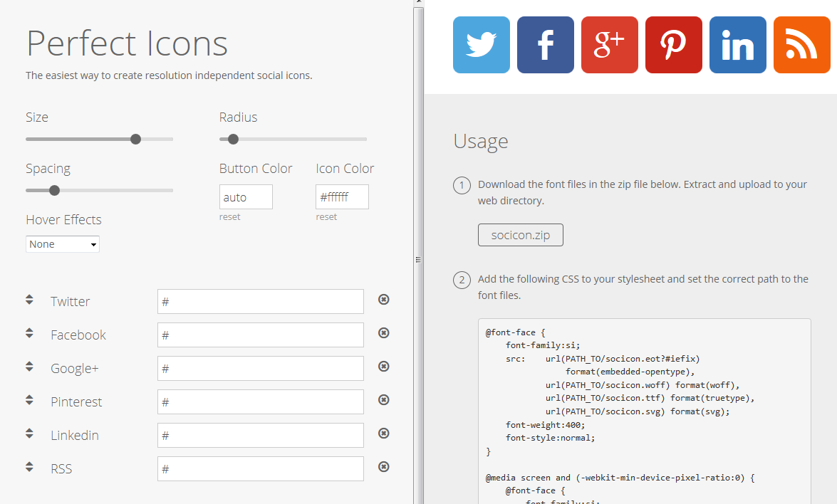Click the Pinterest icon preview
The image size is (837, 504).
pyautogui.click(x=673, y=44)
